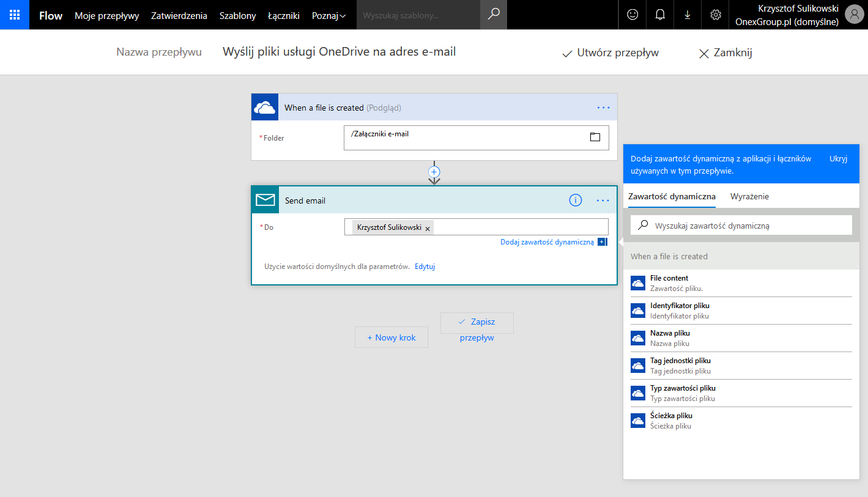Click the download arrow icon

(x=688, y=15)
